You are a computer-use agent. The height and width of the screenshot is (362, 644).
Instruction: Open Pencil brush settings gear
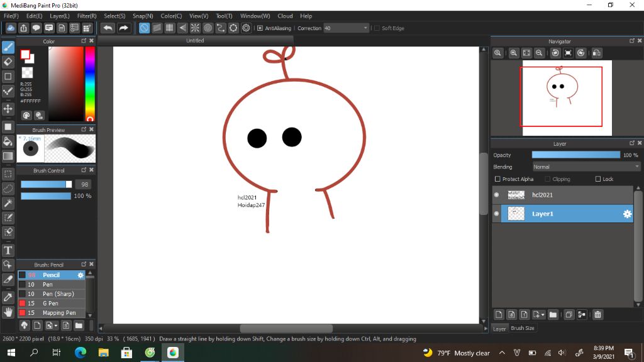pyautogui.click(x=80, y=275)
